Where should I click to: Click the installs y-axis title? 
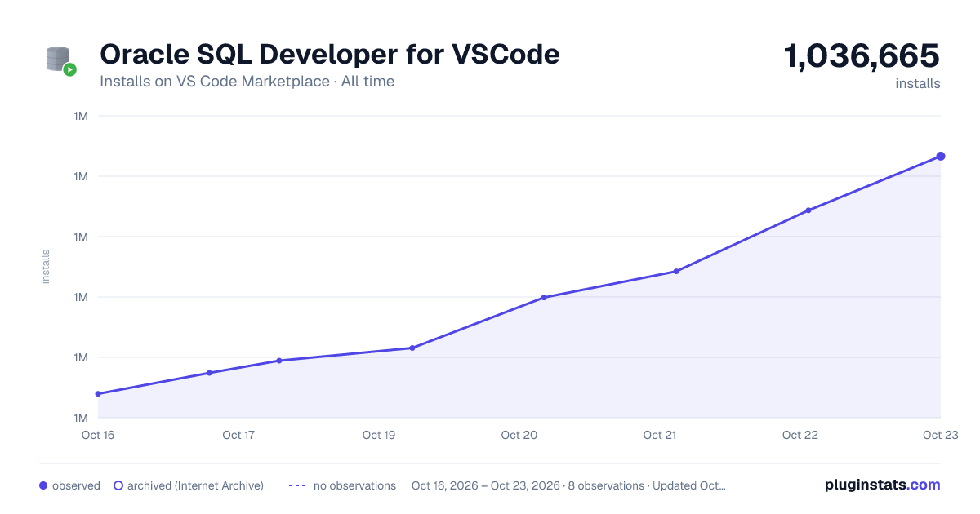click(x=46, y=267)
